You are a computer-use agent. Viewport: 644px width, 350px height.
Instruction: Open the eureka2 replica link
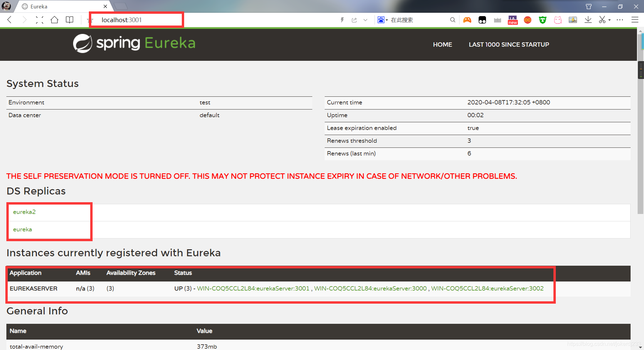[24, 212]
